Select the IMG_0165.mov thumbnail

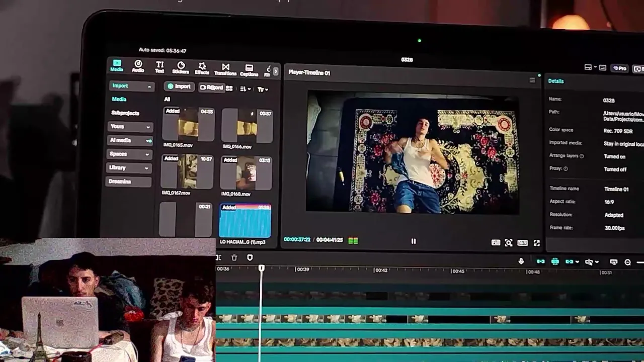pyautogui.click(x=189, y=124)
